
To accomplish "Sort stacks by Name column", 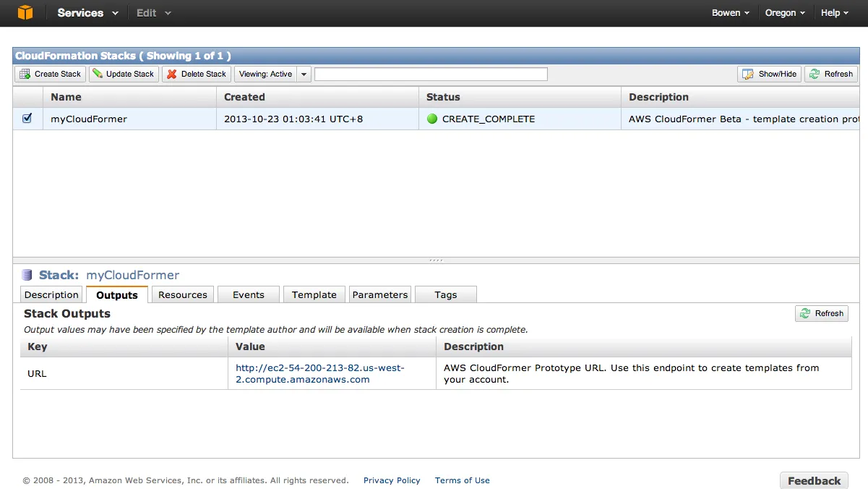I will pyautogui.click(x=129, y=97).
